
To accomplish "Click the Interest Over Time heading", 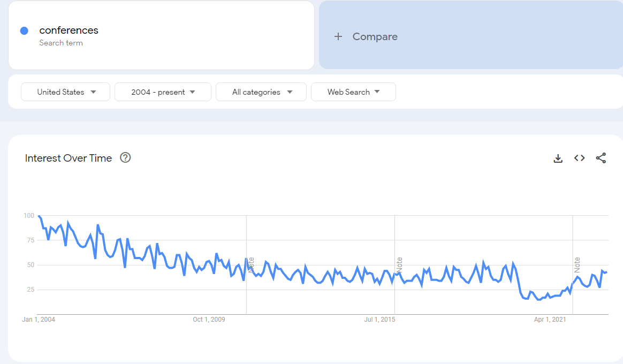I will click(x=69, y=158).
